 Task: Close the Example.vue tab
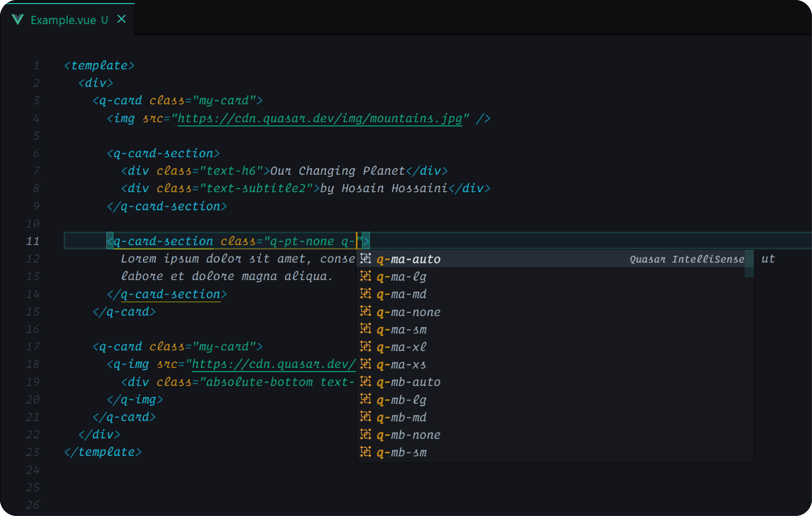(x=121, y=19)
